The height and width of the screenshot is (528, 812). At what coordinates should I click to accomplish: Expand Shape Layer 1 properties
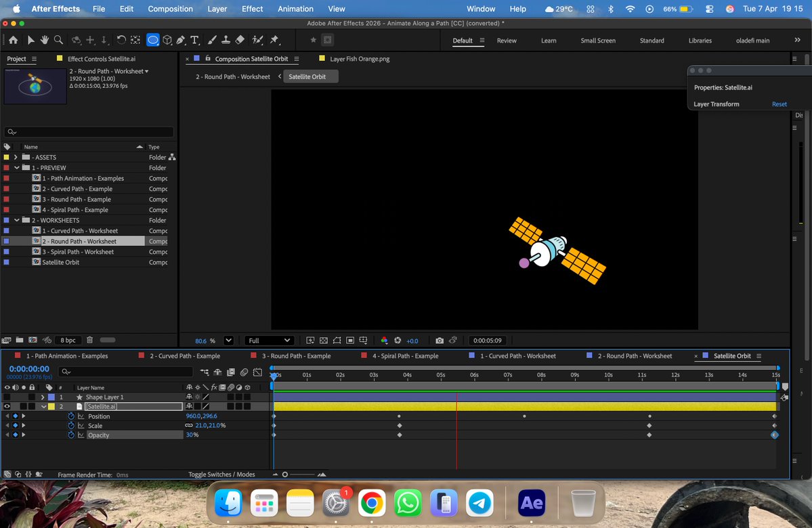[x=43, y=397]
